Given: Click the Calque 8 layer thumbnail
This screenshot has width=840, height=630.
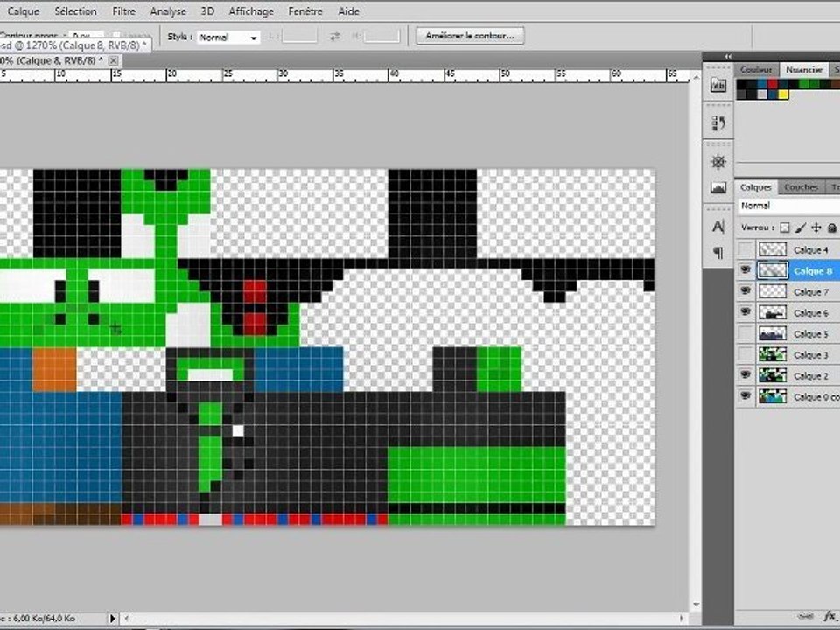Looking at the screenshot, I should (773, 270).
